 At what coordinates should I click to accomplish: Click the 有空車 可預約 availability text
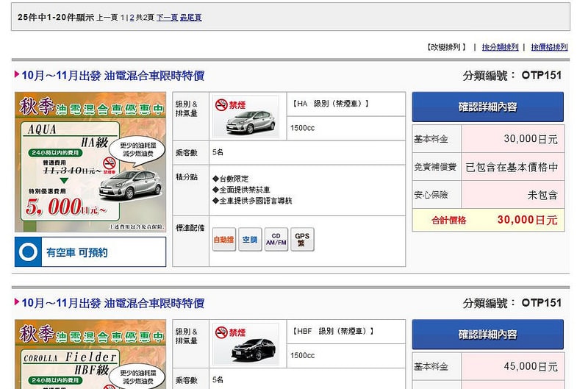[77, 252]
